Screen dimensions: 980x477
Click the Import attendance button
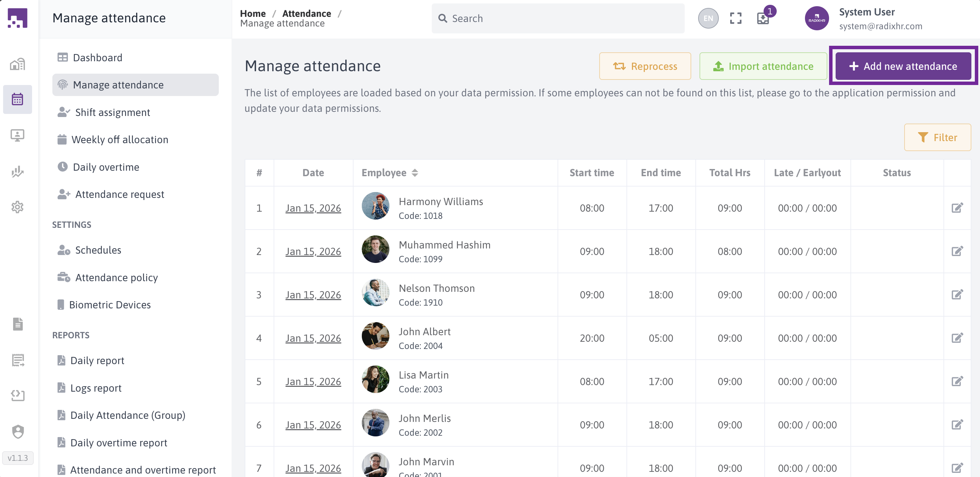coord(762,66)
